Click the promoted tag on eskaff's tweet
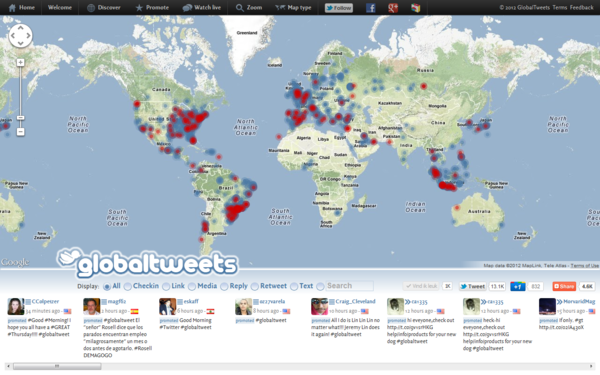The image size is (600, 375). (x=169, y=321)
